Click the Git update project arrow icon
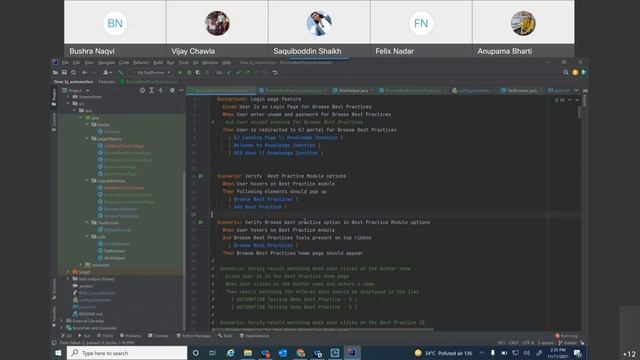Image resolution: width=640 pixels, height=360 pixels. (229, 72)
